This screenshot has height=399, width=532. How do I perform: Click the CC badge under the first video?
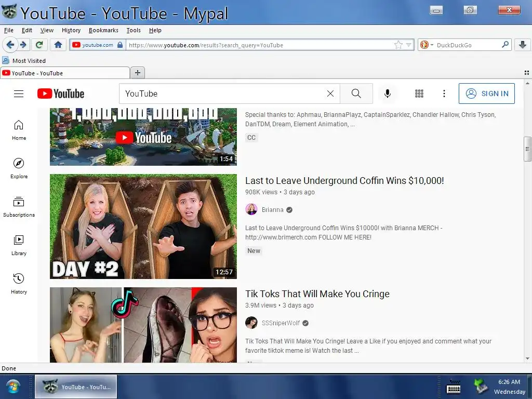click(251, 137)
